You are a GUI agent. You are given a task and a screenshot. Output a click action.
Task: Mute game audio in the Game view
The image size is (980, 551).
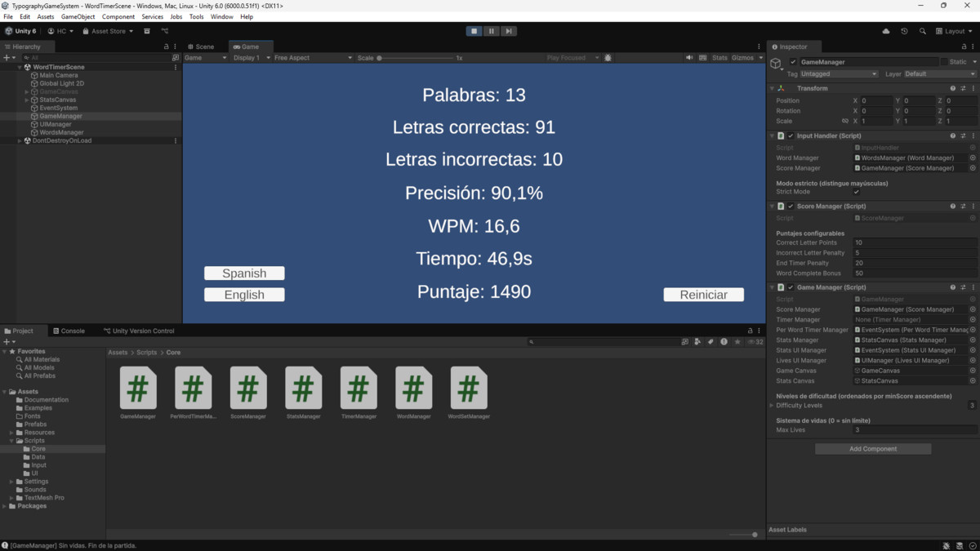(690, 58)
